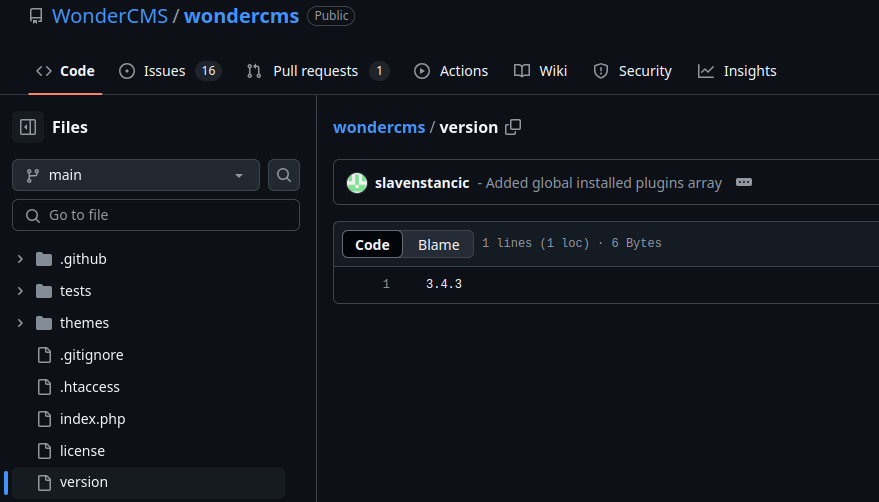879x502 pixels.
Task: Expand the themes folder chevron
Action: (x=20, y=323)
